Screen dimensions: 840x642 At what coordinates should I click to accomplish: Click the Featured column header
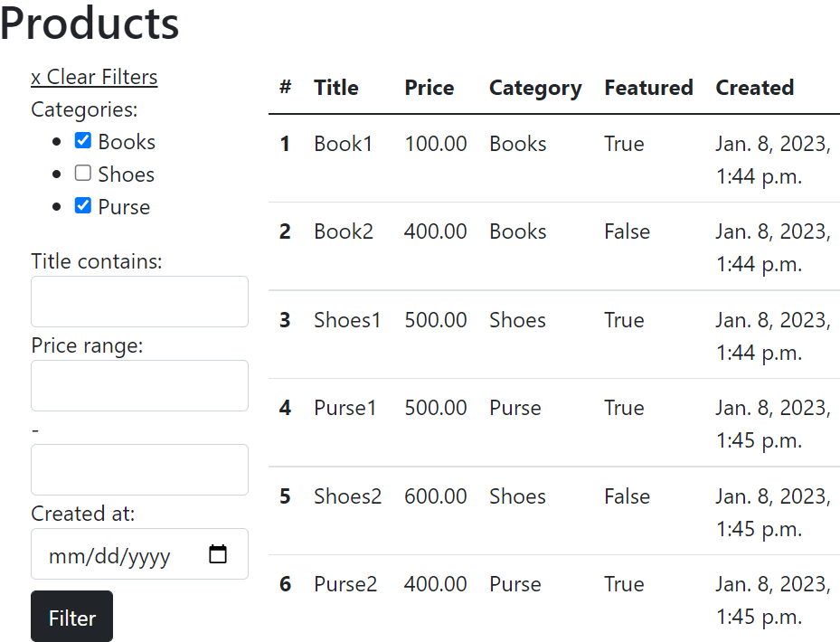(x=648, y=88)
